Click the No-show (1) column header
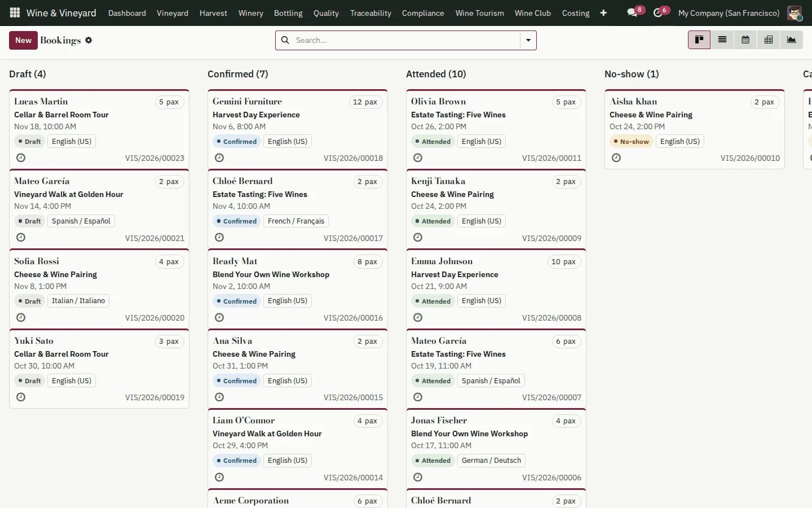 [x=632, y=74]
